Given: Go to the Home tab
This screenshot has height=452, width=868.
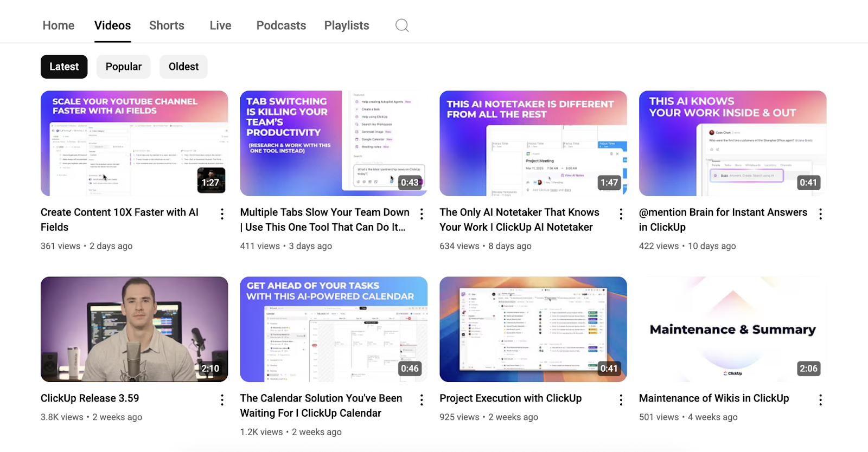Looking at the screenshot, I should click(x=59, y=25).
